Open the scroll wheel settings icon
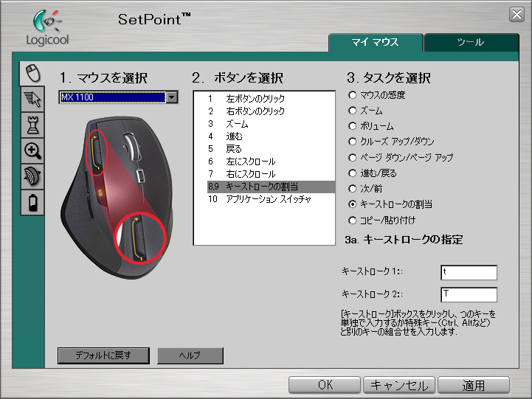The image size is (532, 399). click(32, 176)
